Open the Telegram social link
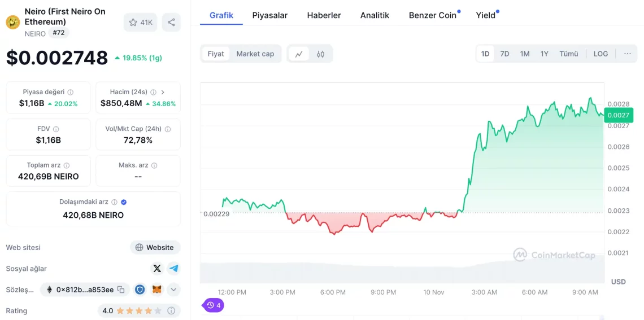This screenshot has height=320, width=644. pyautogui.click(x=174, y=269)
